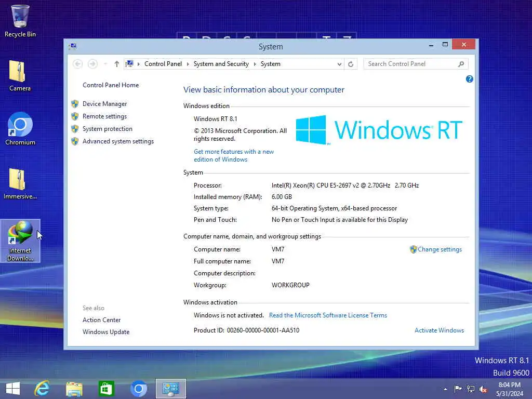Launch Internet Explorer from taskbar
The image size is (532, 399).
pos(42,389)
